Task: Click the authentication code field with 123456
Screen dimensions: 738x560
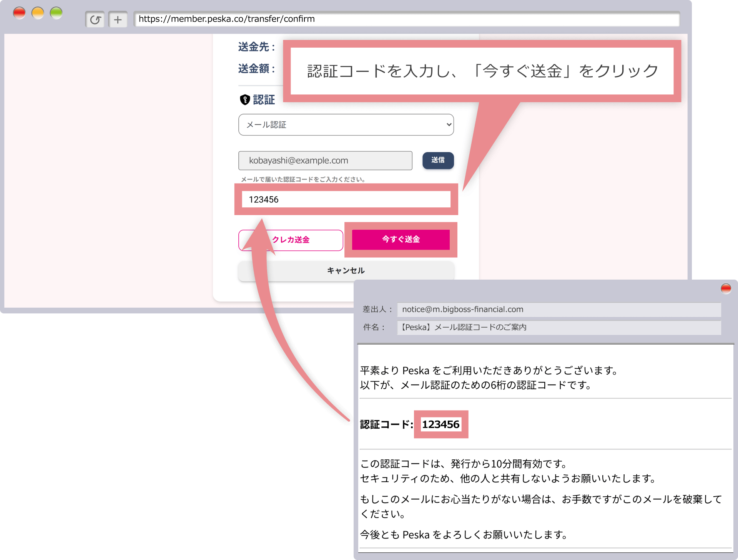Action: pyautogui.click(x=346, y=199)
